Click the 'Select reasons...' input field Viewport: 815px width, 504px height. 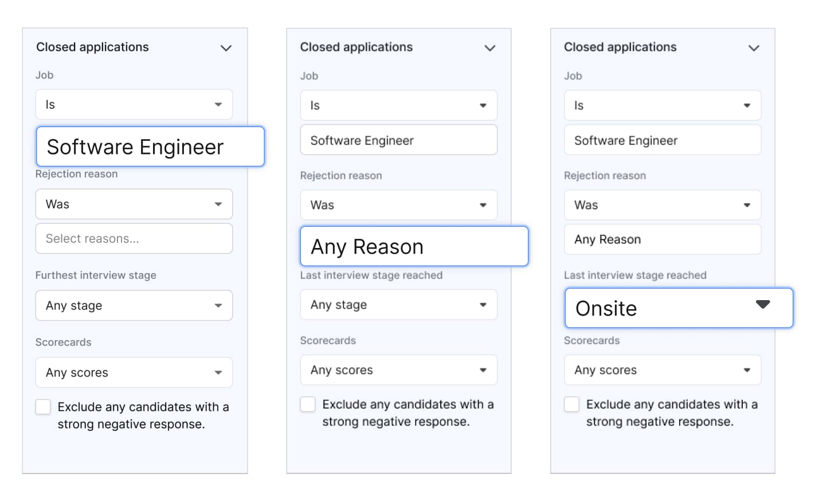(134, 239)
